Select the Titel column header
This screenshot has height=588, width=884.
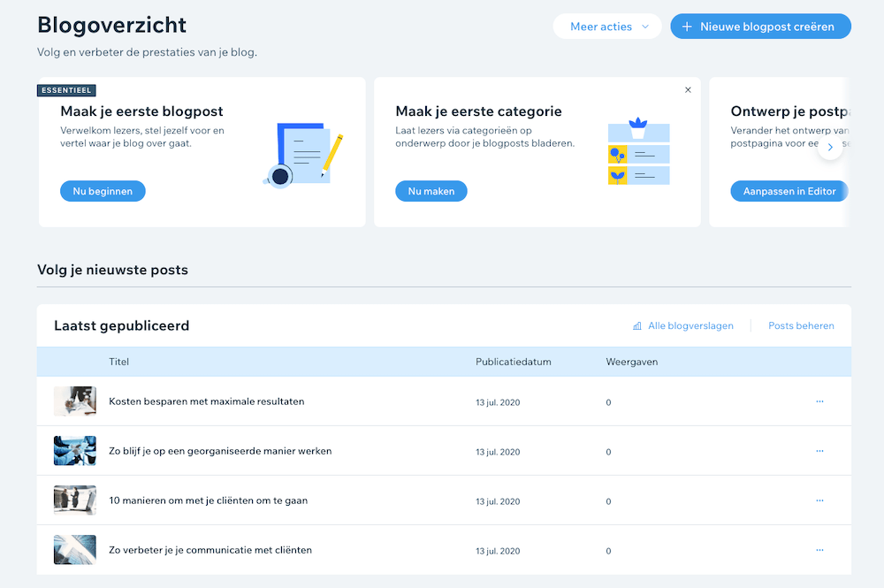click(118, 361)
